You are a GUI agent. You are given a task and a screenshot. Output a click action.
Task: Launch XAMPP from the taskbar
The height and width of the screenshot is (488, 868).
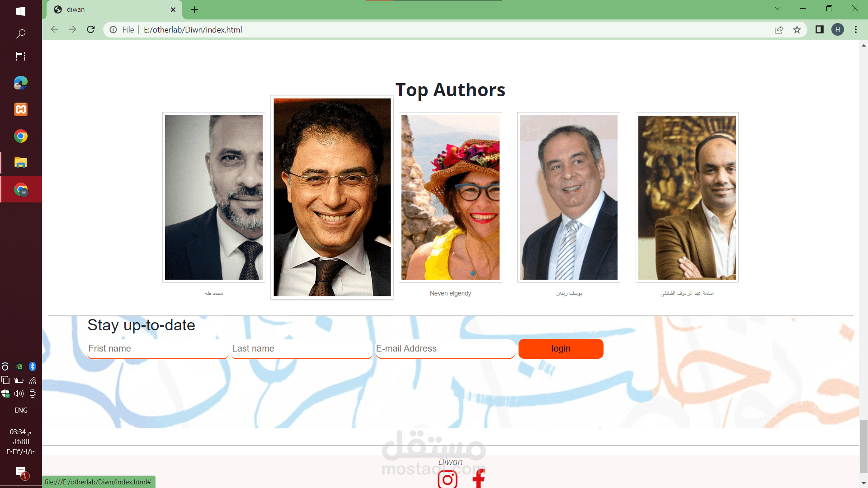(x=21, y=109)
